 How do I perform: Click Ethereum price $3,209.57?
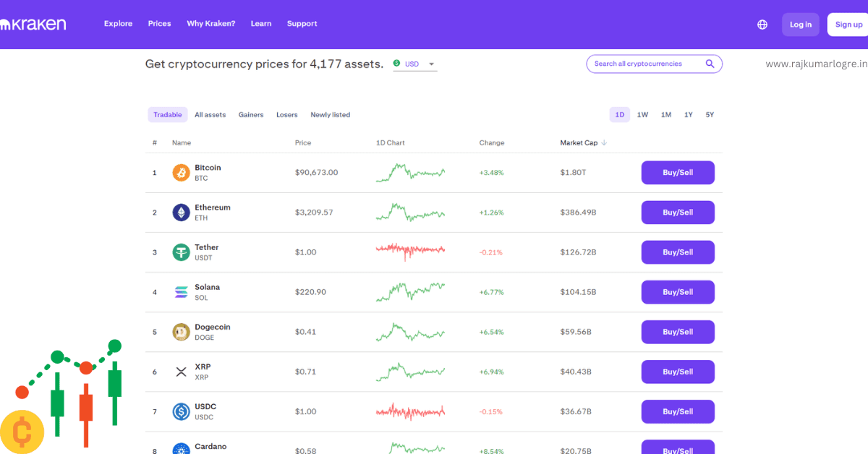(314, 213)
